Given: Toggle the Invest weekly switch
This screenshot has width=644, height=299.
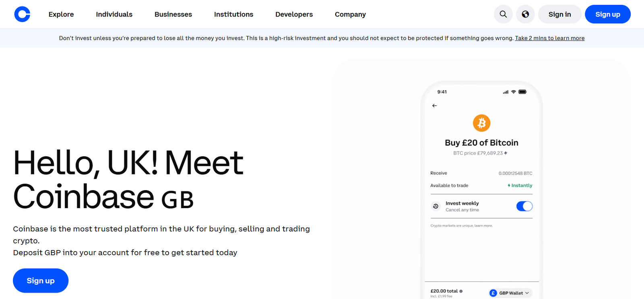Looking at the screenshot, I should (x=524, y=206).
